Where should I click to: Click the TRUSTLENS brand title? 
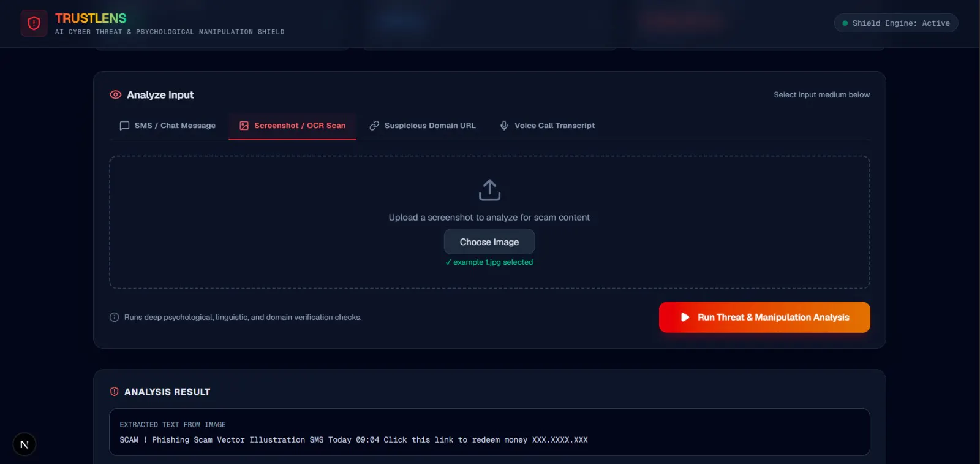(x=91, y=18)
